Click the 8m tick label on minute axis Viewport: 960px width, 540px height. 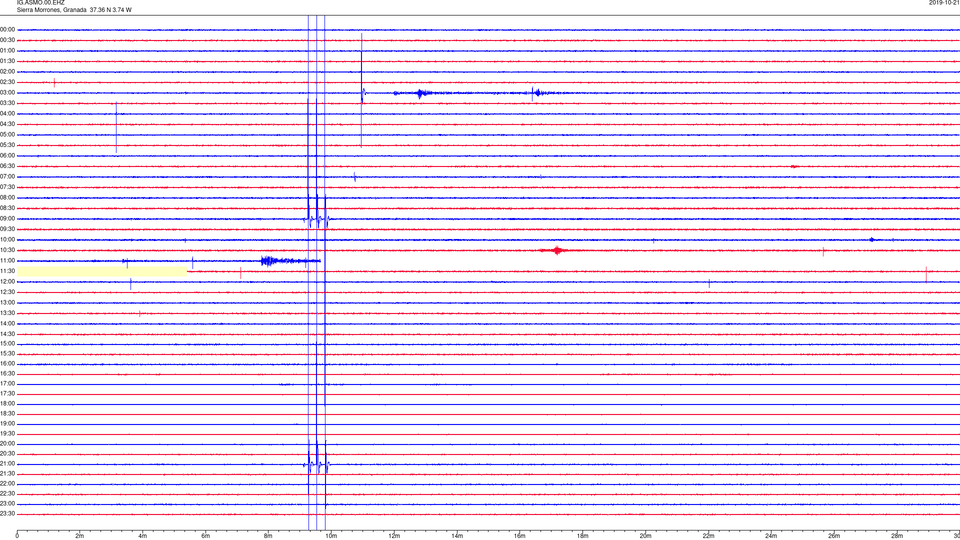[268, 536]
